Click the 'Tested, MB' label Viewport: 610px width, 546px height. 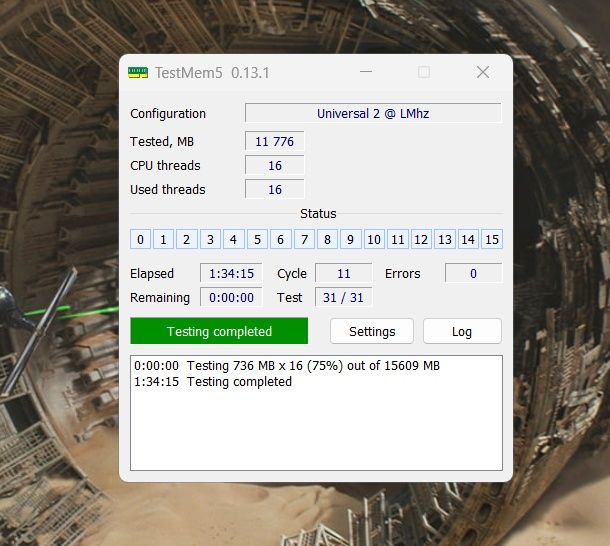click(162, 142)
